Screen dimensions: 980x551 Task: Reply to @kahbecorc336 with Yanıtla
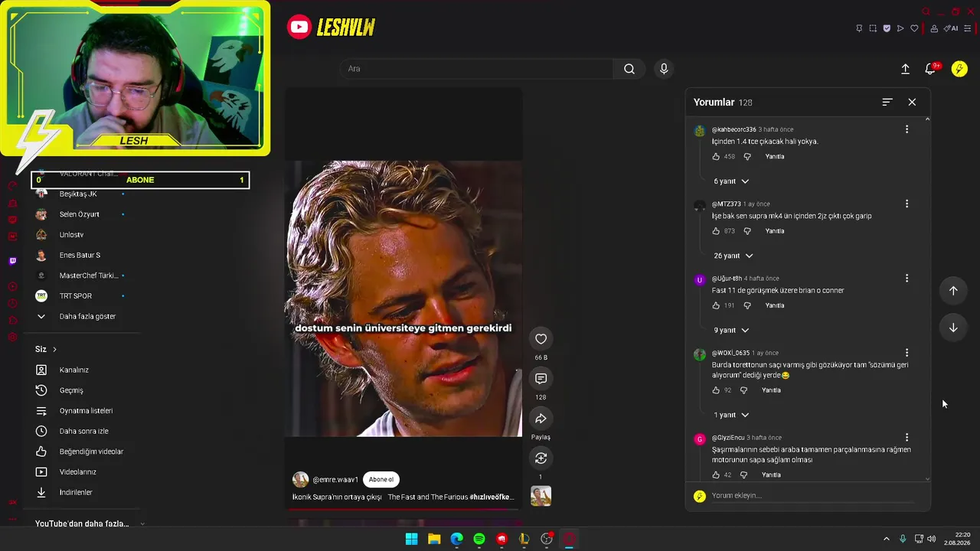pyautogui.click(x=775, y=156)
